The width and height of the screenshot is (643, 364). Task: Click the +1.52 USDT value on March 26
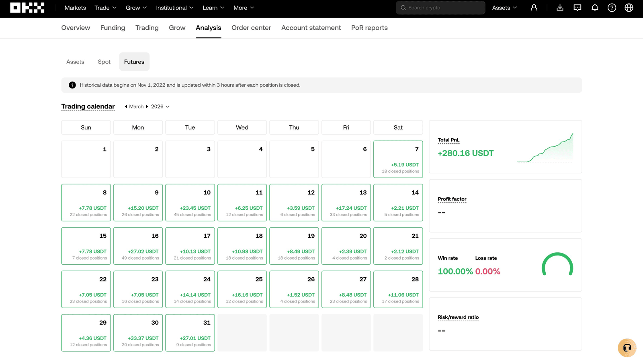click(x=301, y=295)
